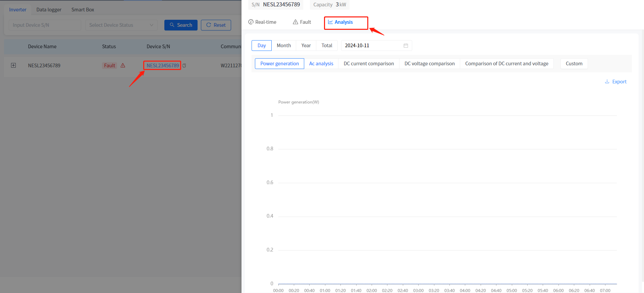The width and height of the screenshot is (644, 293).
Task: Click the Analysis chart icon
Action: (x=330, y=22)
